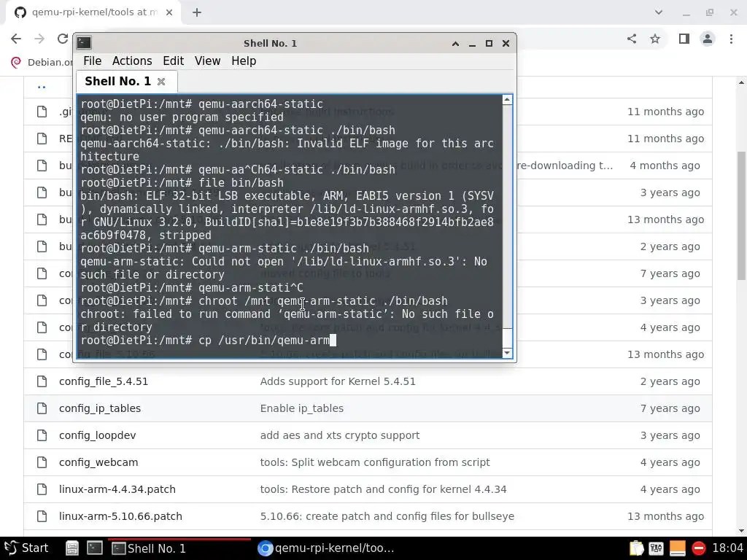The width and height of the screenshot is (747, 560).
Task: Open the File menu in Shell No. 1
Action: click(92, 61)
